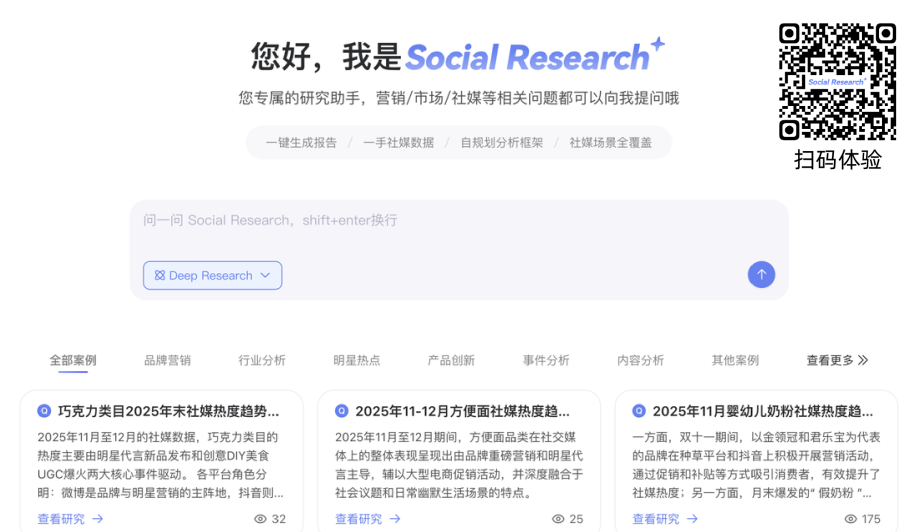Click 查看研究 on the infant milk powder card
The width and height of the screenshot is (918, 532).
click(665, 519)
